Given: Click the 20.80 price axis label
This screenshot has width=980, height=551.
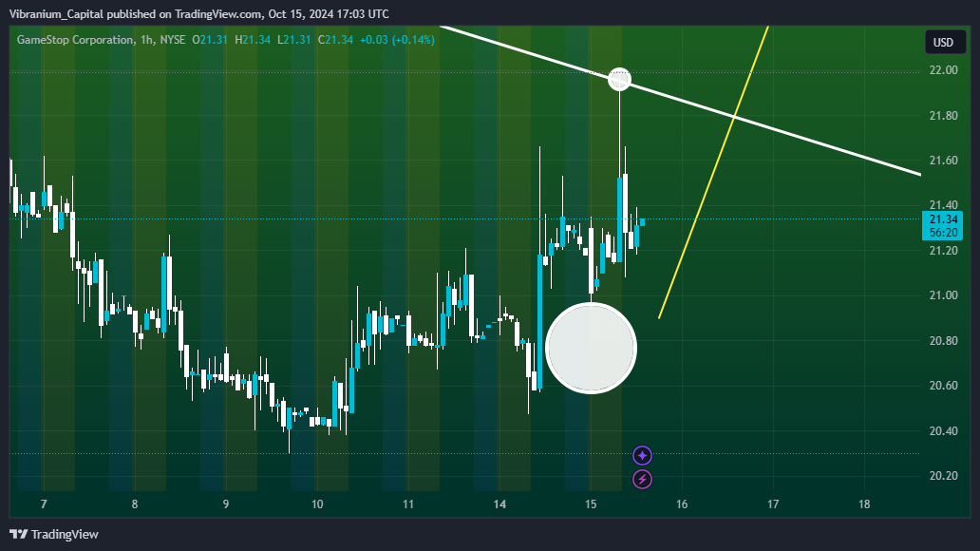Looking at the screenshot, I should 943,341.
